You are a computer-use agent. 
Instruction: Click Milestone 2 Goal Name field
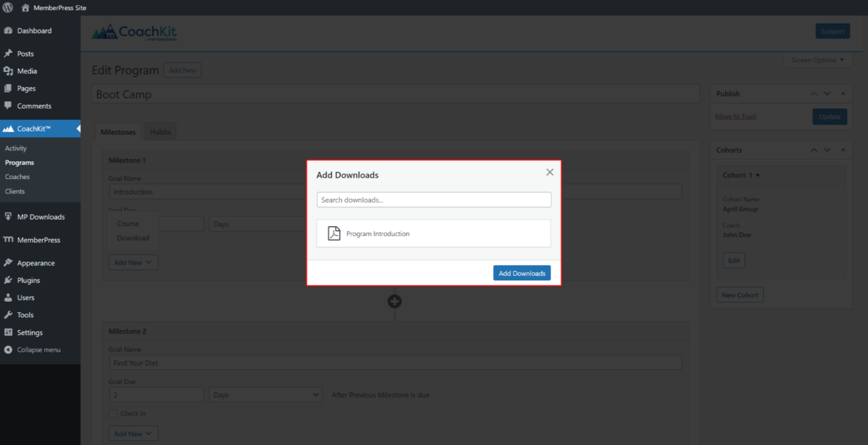pos(395,363)
